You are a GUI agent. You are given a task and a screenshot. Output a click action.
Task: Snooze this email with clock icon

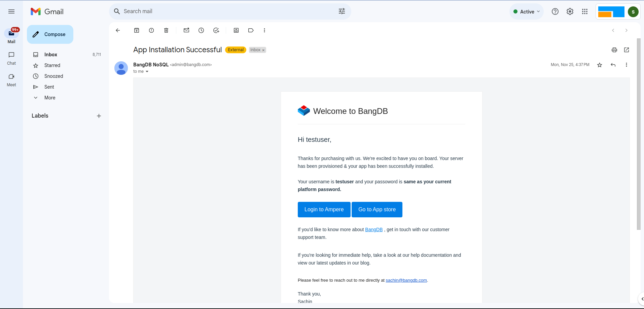(201, 30)
